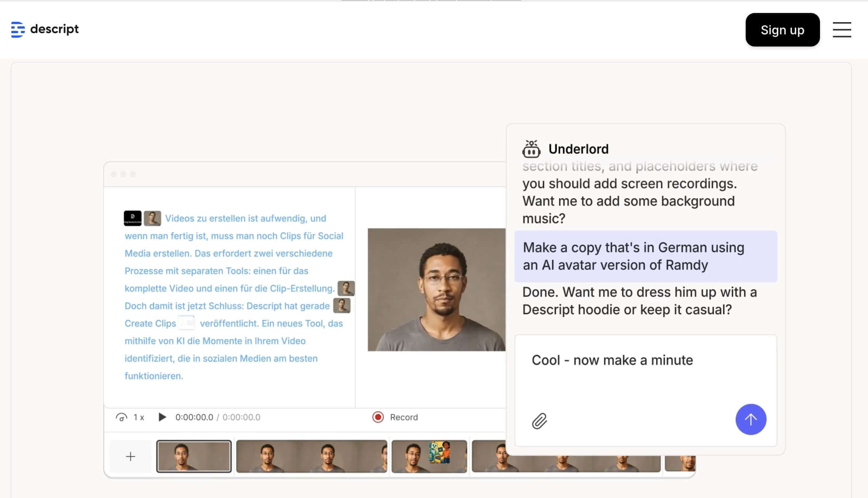
Task: Click the Sign up button
Action: pos(782,30)
